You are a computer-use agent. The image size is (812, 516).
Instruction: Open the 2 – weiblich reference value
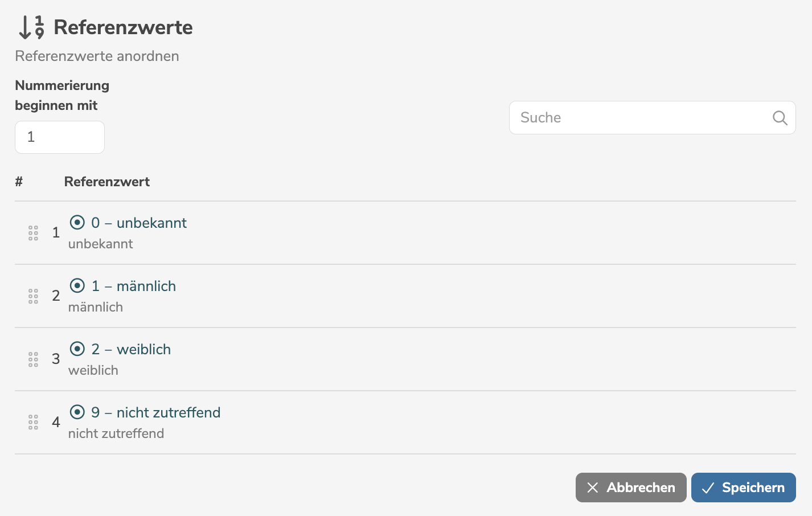(x=131, y=350)
